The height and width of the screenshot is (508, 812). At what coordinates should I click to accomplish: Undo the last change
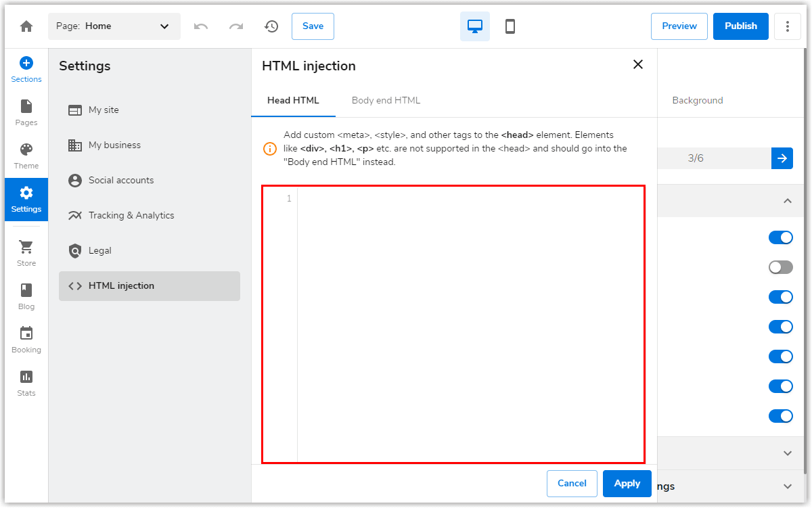tap(201, 26)
